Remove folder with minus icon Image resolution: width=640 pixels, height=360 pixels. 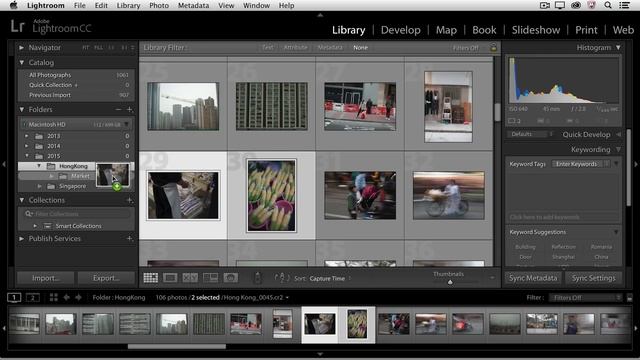118,109
